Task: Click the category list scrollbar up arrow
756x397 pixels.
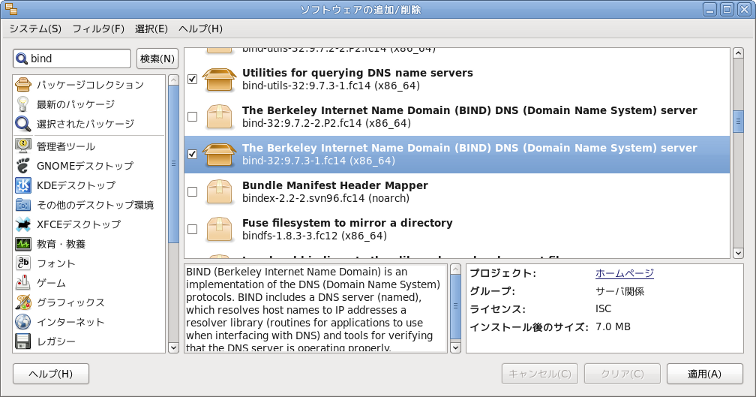Action: tap(174, 80)
